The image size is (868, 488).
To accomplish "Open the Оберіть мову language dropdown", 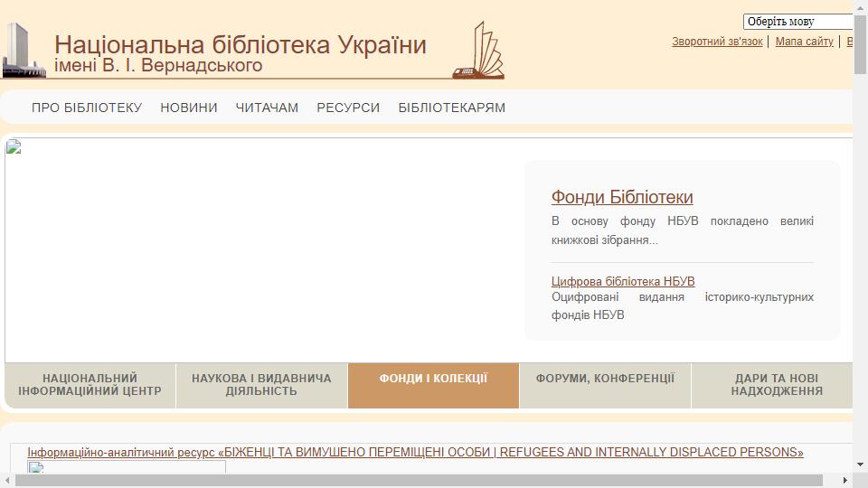I will click(797, 22).
